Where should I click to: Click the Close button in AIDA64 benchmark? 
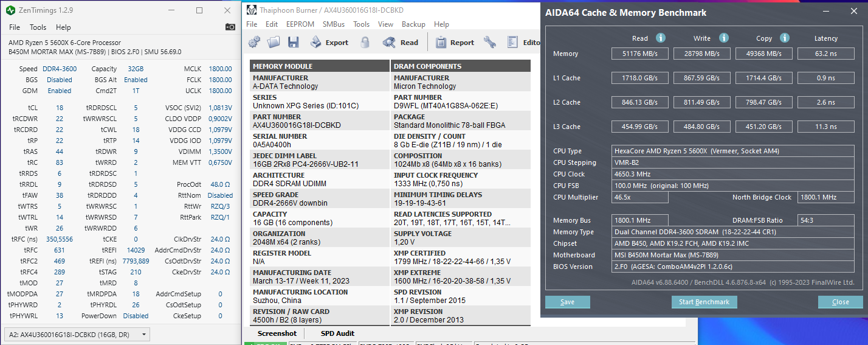point(841,302)
